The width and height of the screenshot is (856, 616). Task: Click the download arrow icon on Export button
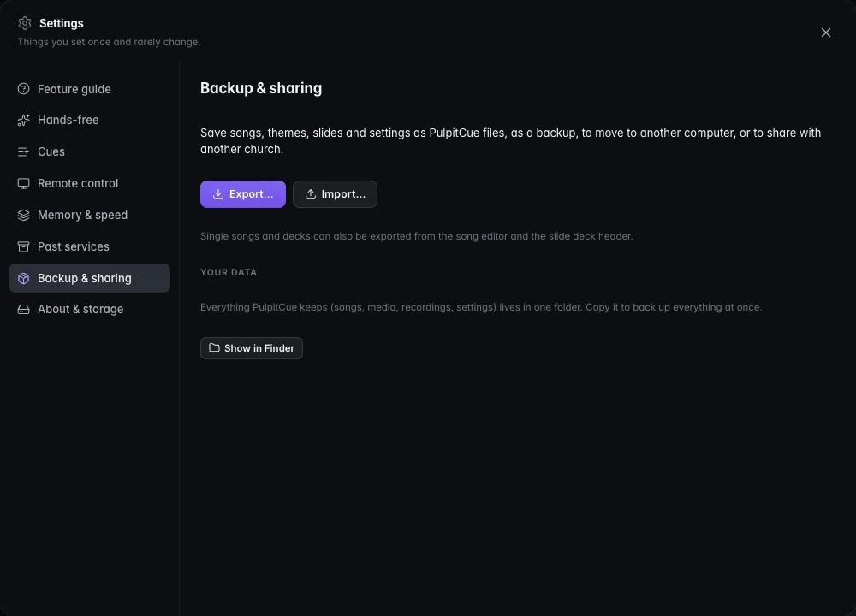(218, 194)
